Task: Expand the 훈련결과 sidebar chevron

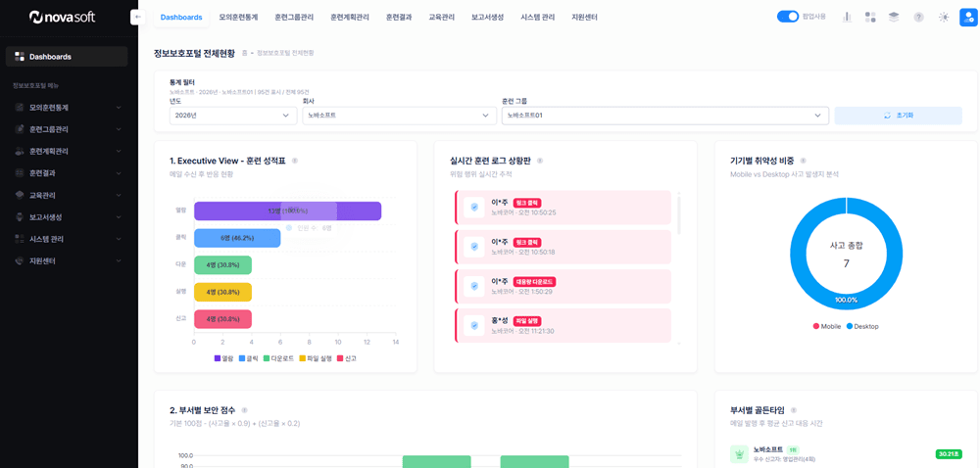Action: coord(119,173)
